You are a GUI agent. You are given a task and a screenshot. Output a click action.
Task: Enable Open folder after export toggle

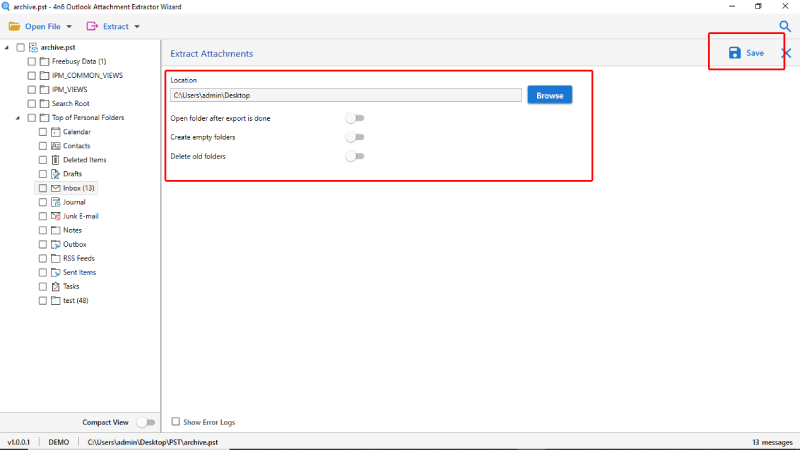[x=355, y=118]
